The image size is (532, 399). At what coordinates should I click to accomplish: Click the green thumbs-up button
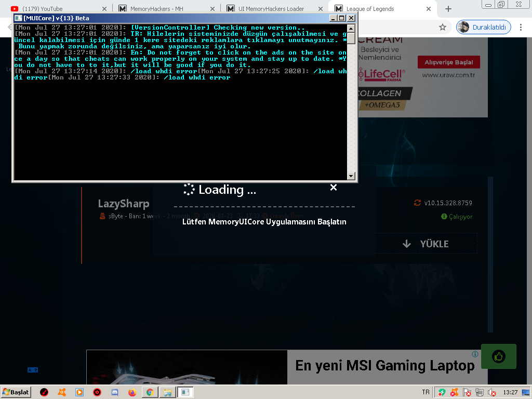point(498,356)
